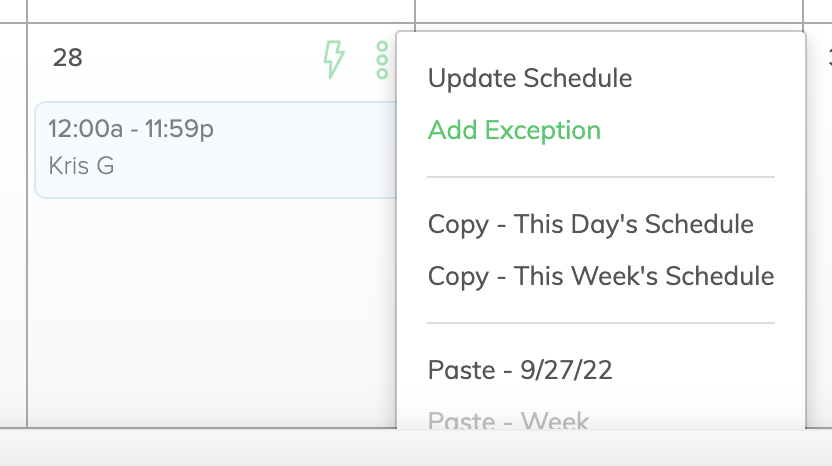
Task: Select Update Schedule from the menu
Action: (530, 79)
